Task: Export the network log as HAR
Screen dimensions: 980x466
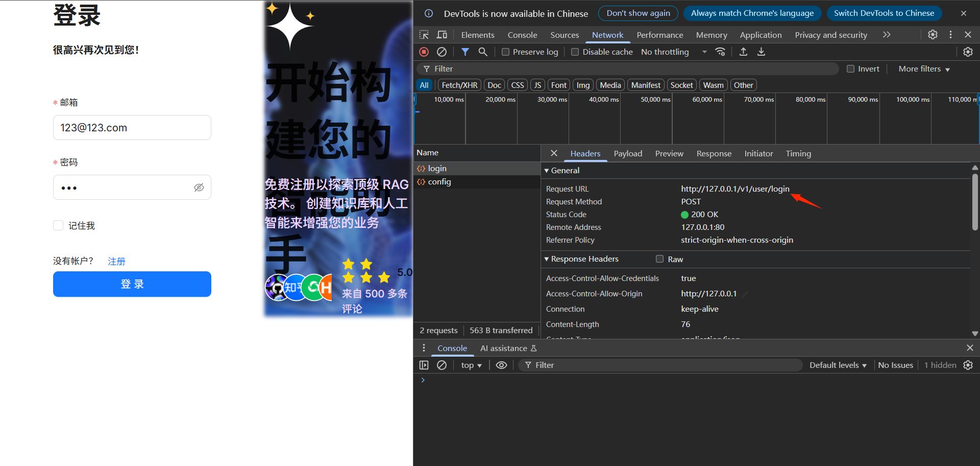Action: point(761,52)
